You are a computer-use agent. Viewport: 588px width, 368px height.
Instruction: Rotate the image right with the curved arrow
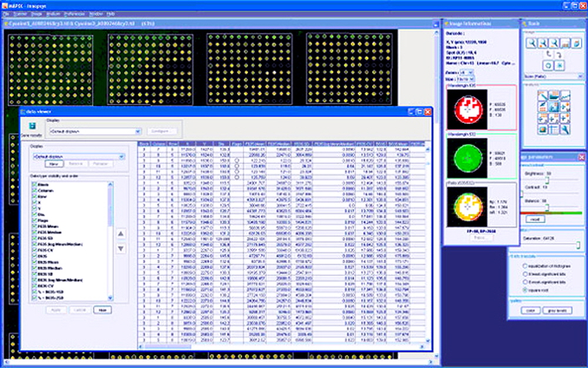(559, 55)
